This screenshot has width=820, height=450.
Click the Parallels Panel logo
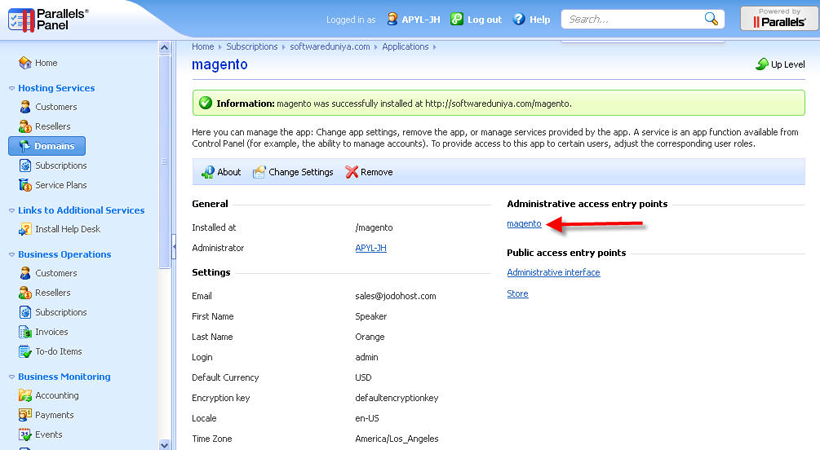[48, 20]
